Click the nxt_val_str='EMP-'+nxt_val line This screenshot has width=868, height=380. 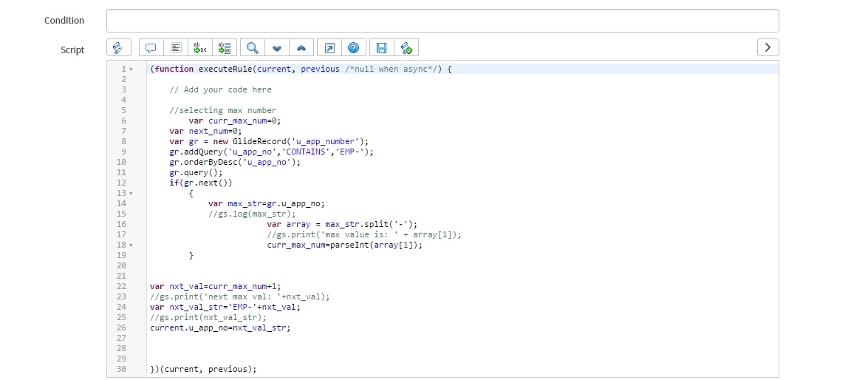pos(225,307)
